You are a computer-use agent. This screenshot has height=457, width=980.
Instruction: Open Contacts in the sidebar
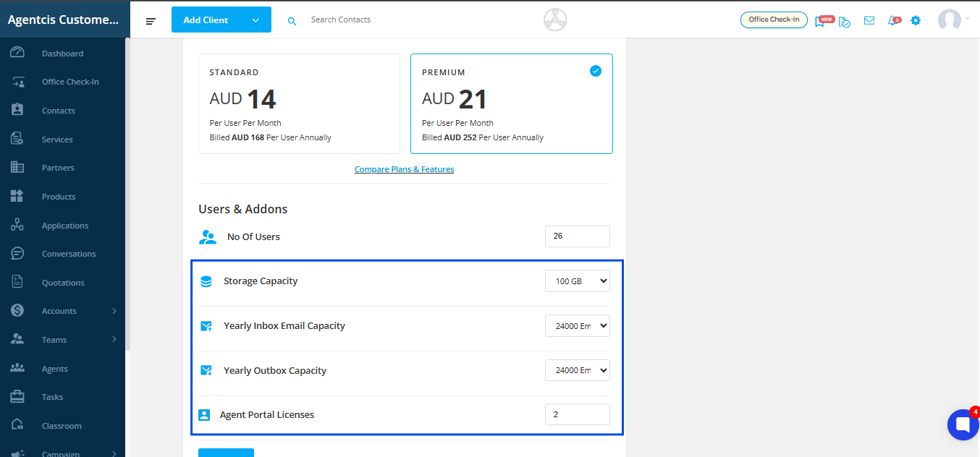click(x=59, y=111)
